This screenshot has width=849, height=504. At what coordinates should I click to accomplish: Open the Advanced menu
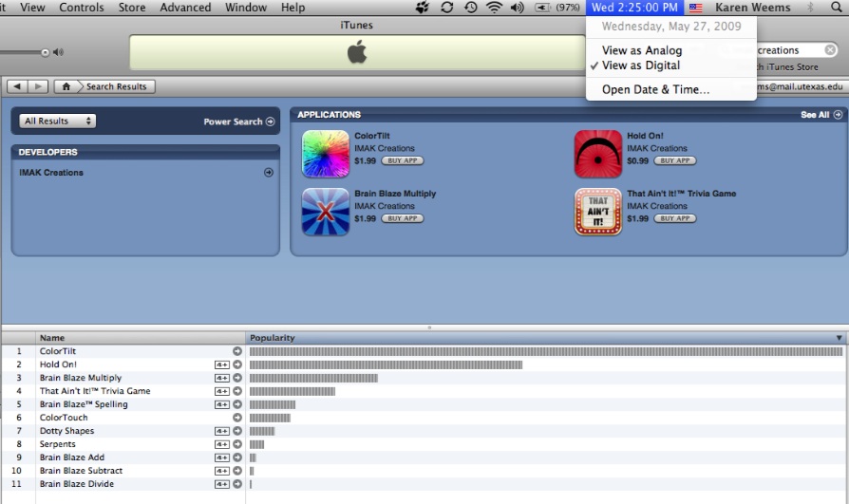pyautogui.click(x=185, y=7)
